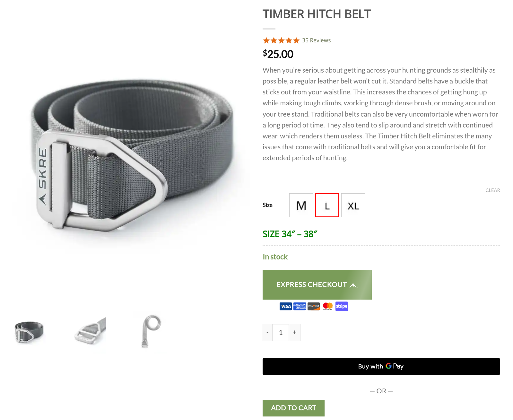View the coiled belt thumbnail

(29, 332)
